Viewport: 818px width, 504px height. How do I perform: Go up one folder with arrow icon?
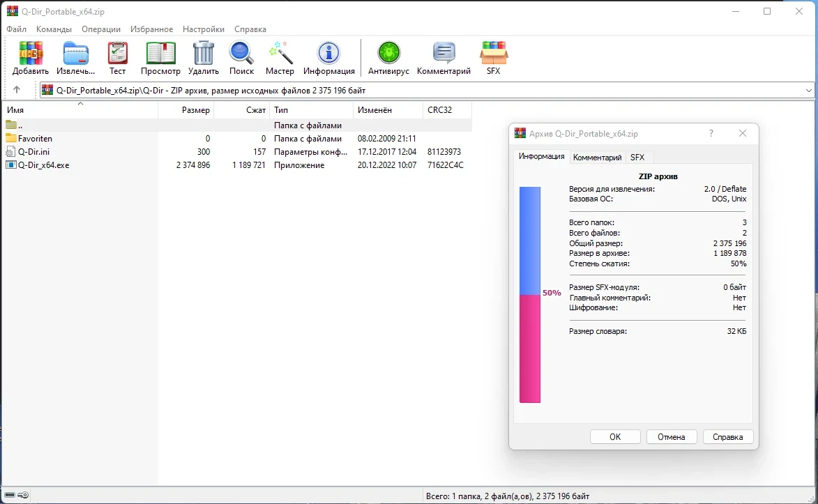[x=17, y=90]
